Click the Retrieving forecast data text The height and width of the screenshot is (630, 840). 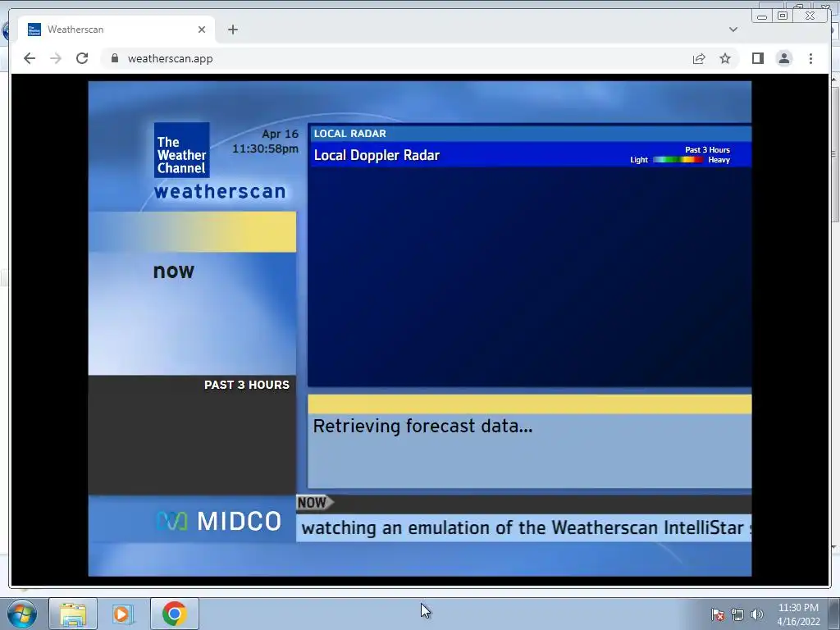pyautogui.click(x=422, y=426)
